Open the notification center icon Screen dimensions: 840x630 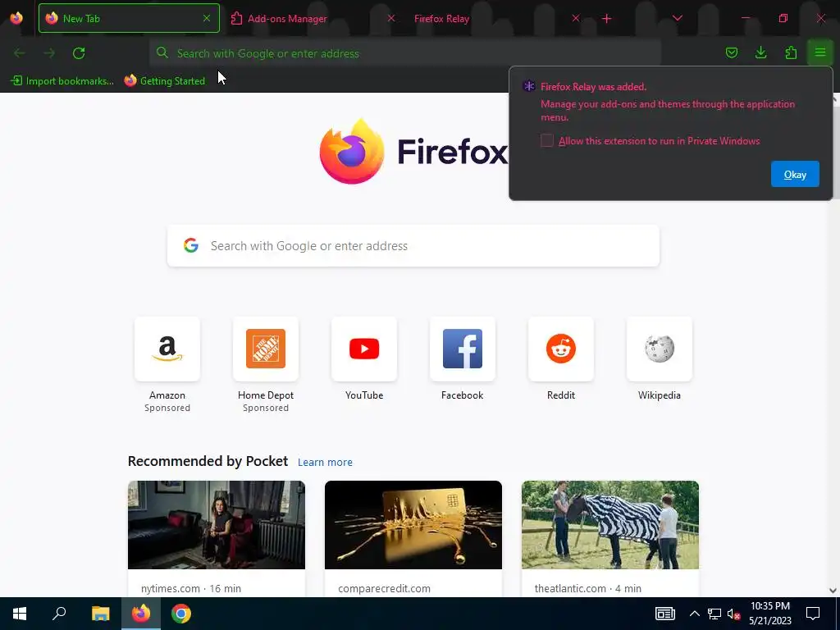tap(813, 614)
